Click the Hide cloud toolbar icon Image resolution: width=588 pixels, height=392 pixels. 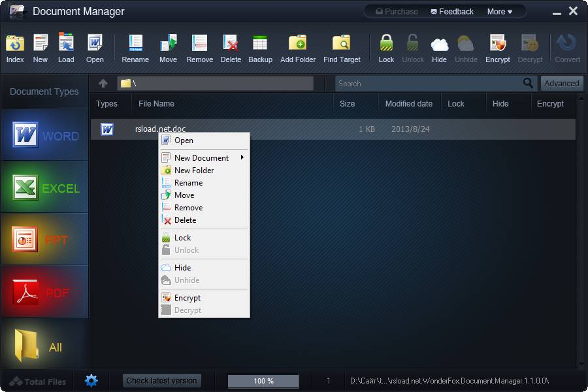tap(439, 44)
